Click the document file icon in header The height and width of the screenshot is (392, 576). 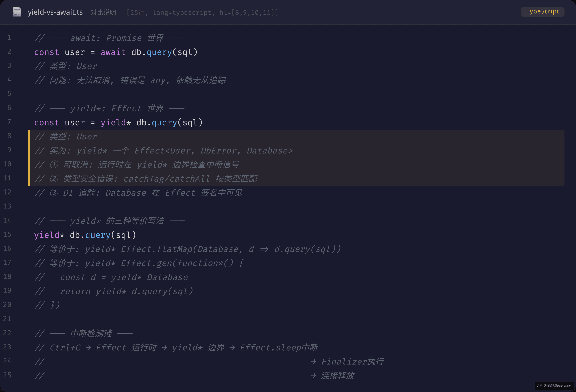(17, 12)
